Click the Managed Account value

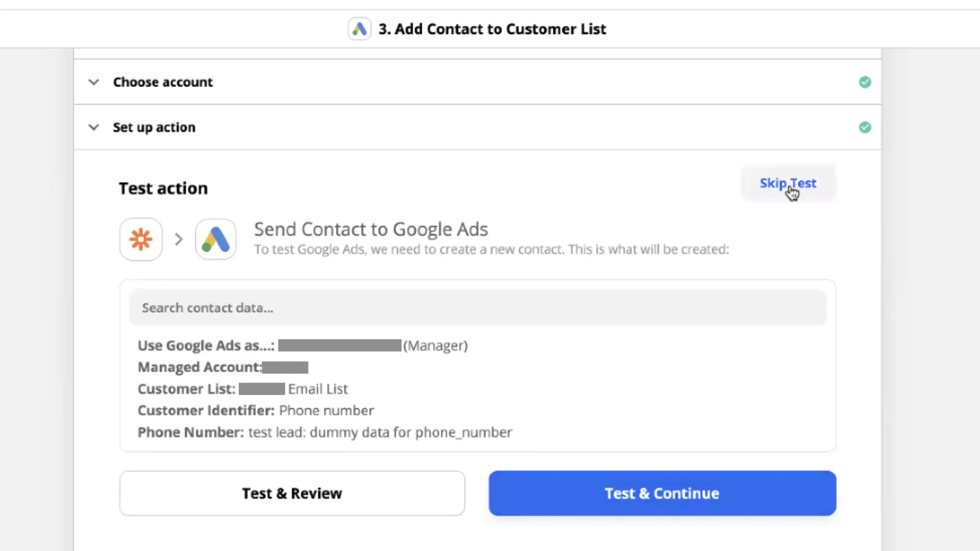(x=285, y=367)
